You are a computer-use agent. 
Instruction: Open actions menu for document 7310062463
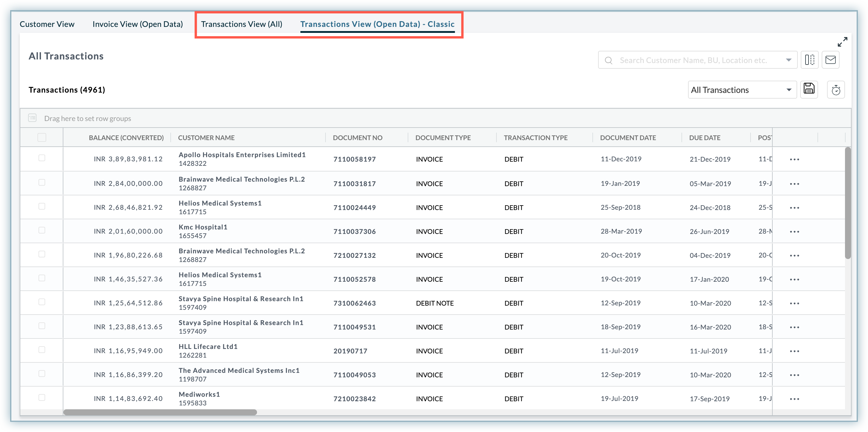tap(794, 303)
